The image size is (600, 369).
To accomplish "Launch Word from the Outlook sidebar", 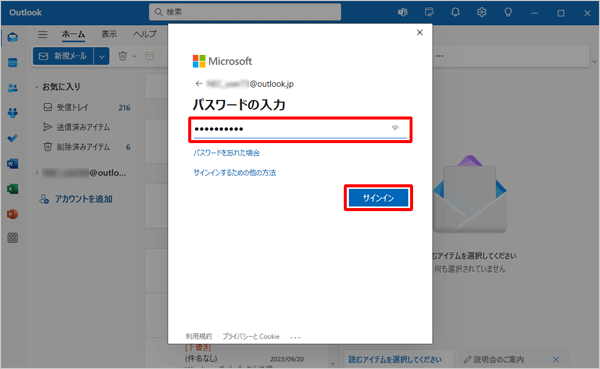I will (13, 164).
